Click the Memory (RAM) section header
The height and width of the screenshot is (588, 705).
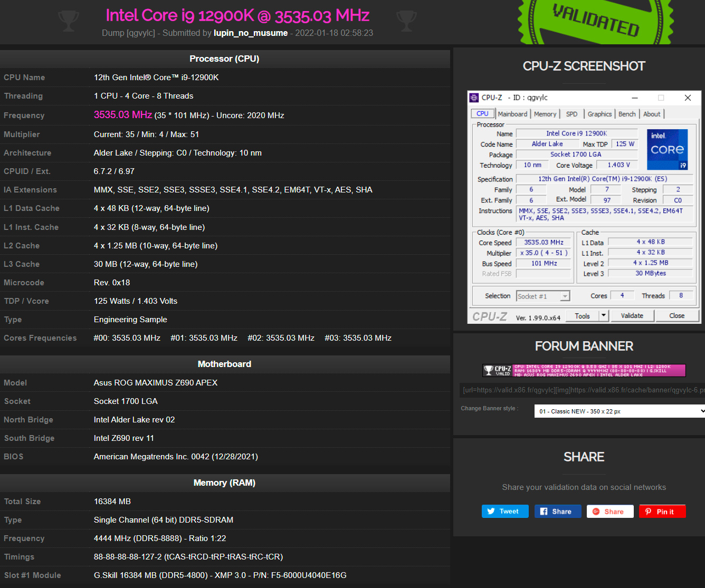[224, 483]
